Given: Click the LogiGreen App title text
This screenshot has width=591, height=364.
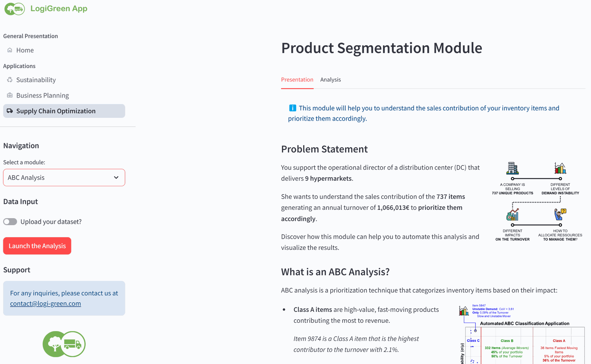Looking at the screenshot, I should coord(59,9).
